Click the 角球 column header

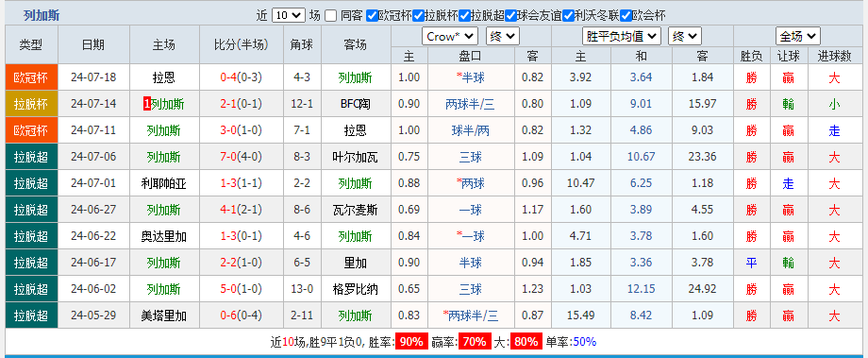click(302, 45)
